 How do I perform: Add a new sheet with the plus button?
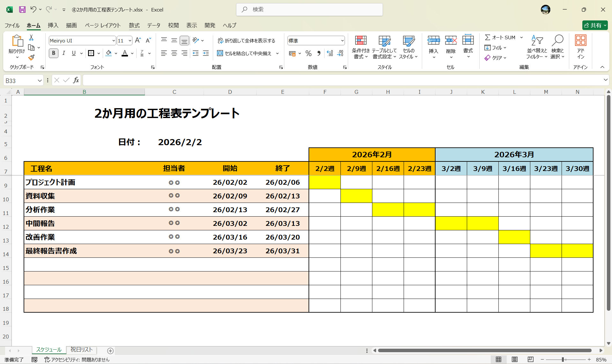click(x=110, y=351)
